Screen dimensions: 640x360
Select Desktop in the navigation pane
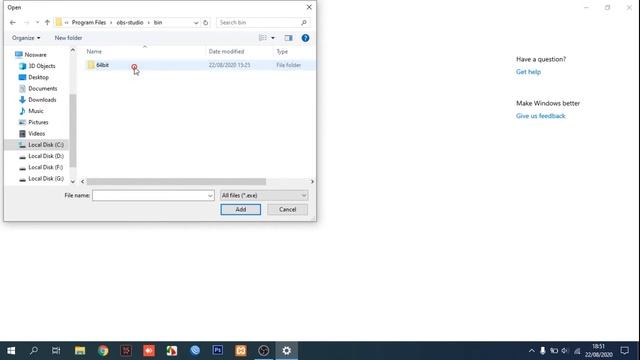pos(38,77)
